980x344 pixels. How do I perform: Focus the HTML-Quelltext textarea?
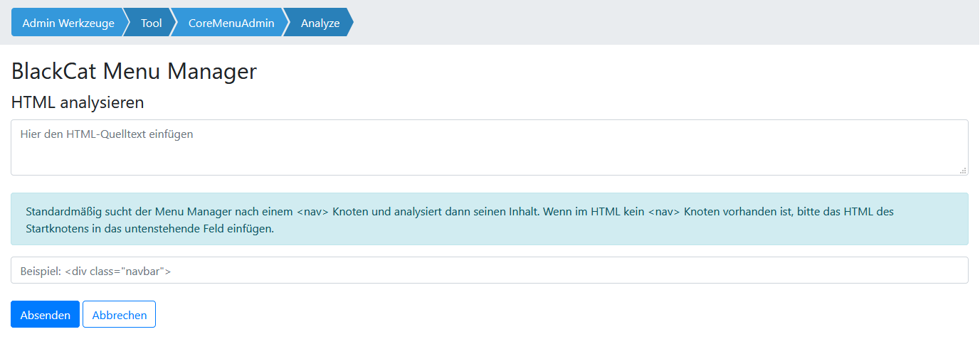tap(490, 147)
